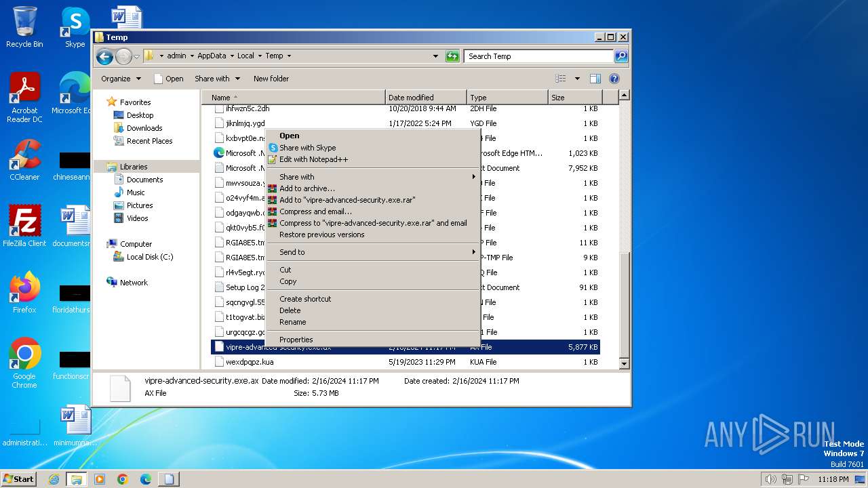Click the Start button
The height and width of the screenshot is (488, 868).
click(19, 479)
